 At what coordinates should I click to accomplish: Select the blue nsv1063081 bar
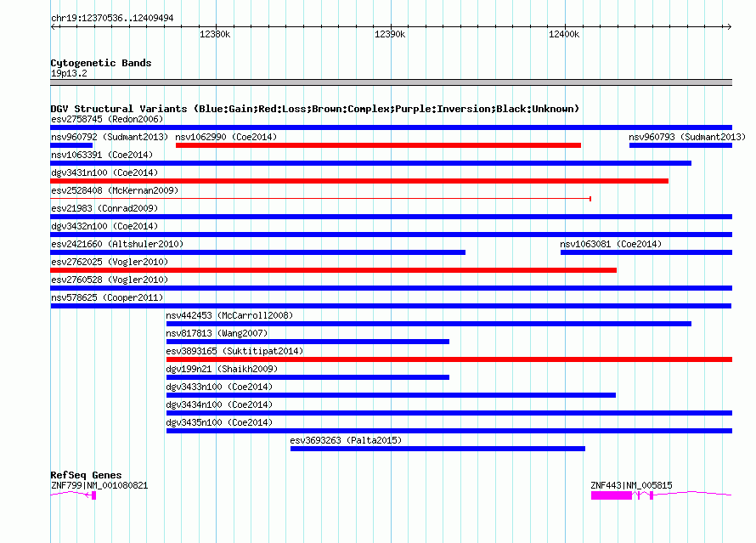[646, 252]
